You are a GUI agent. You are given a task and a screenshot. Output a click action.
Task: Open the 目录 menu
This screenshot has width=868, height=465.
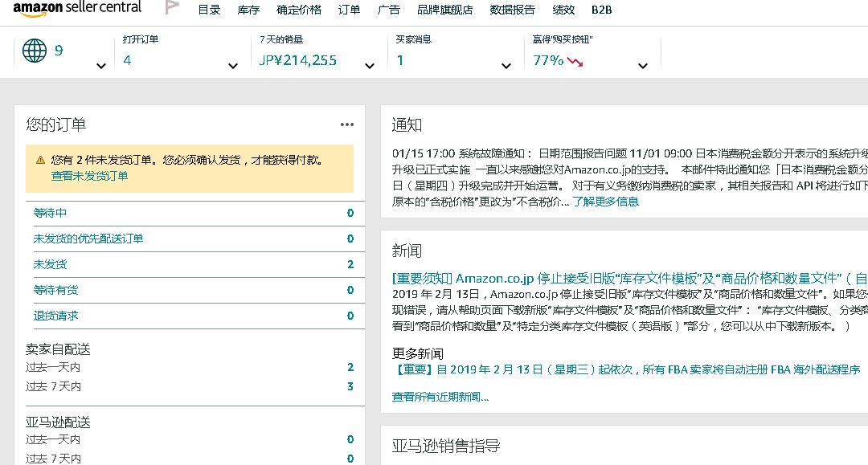(x=209, y=10)
